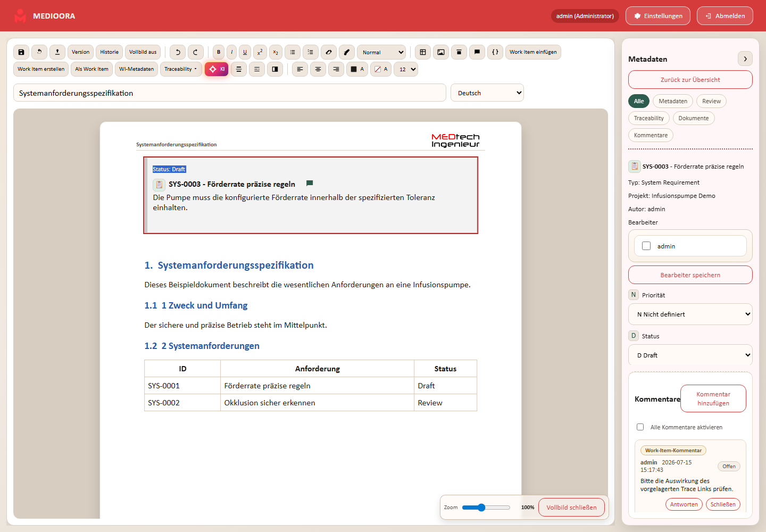
Task: Click the thick horizontal lines icon after KI
Action: (239, 69)
